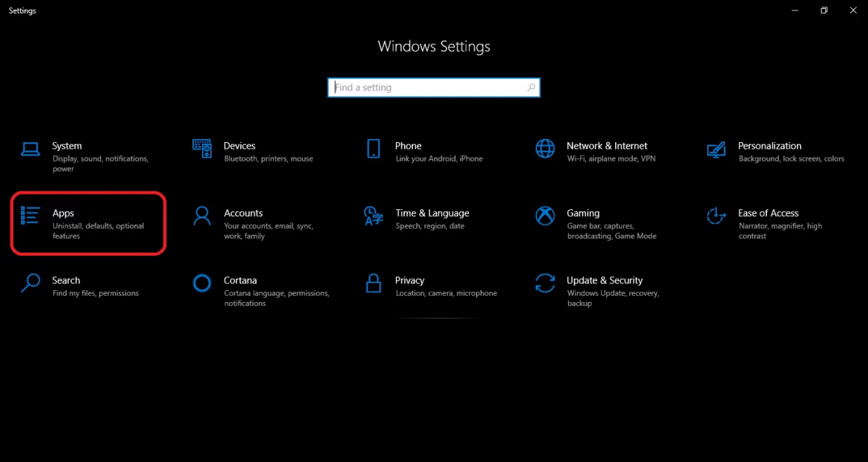
Task: Click the Accounts heading text
Action: (243, 213)
